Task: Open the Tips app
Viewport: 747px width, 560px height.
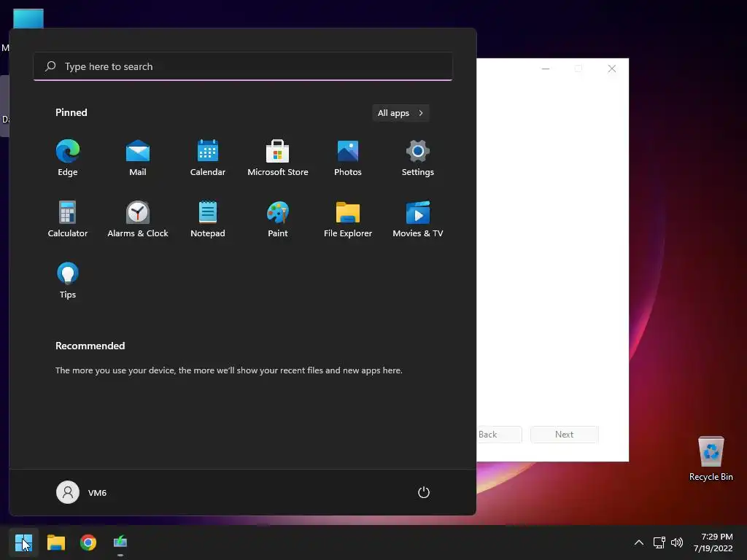Action: pyautogui.click(x=68, y=281)
